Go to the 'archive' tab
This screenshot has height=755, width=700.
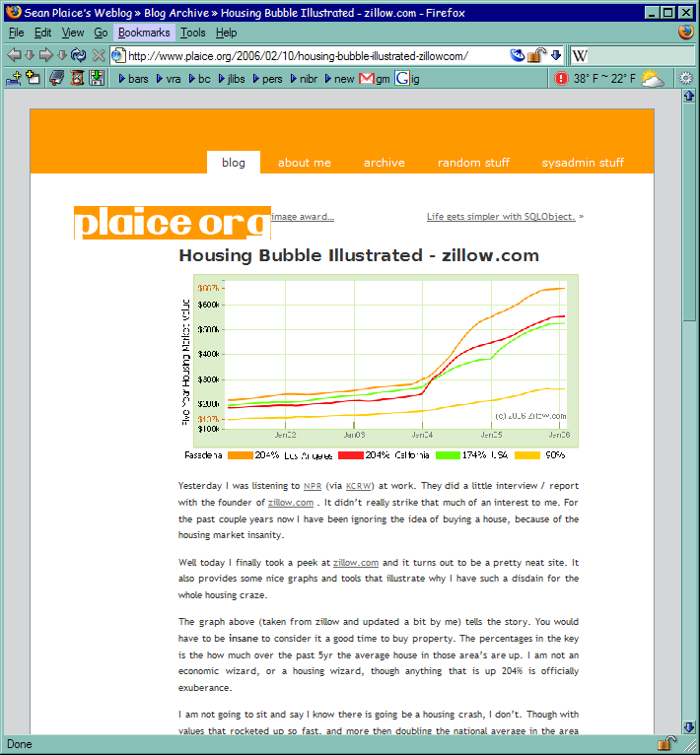(384, 163)
